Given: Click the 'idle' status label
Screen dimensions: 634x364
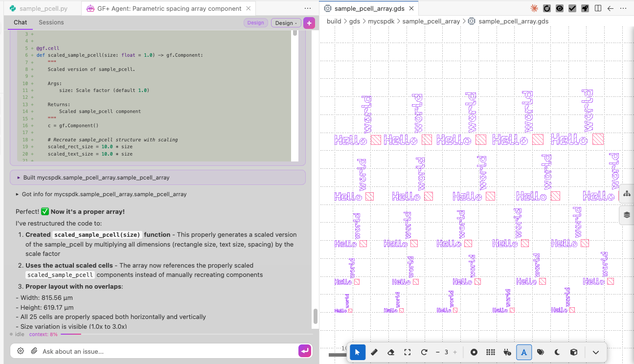Looking at the screenshot, I should 20,334.
